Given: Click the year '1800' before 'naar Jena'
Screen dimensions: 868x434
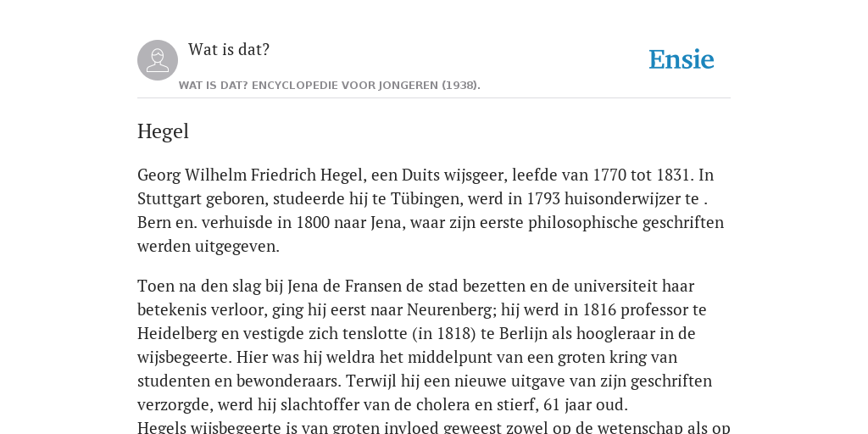Looking at the screenshot, I should tap(314, 222).
